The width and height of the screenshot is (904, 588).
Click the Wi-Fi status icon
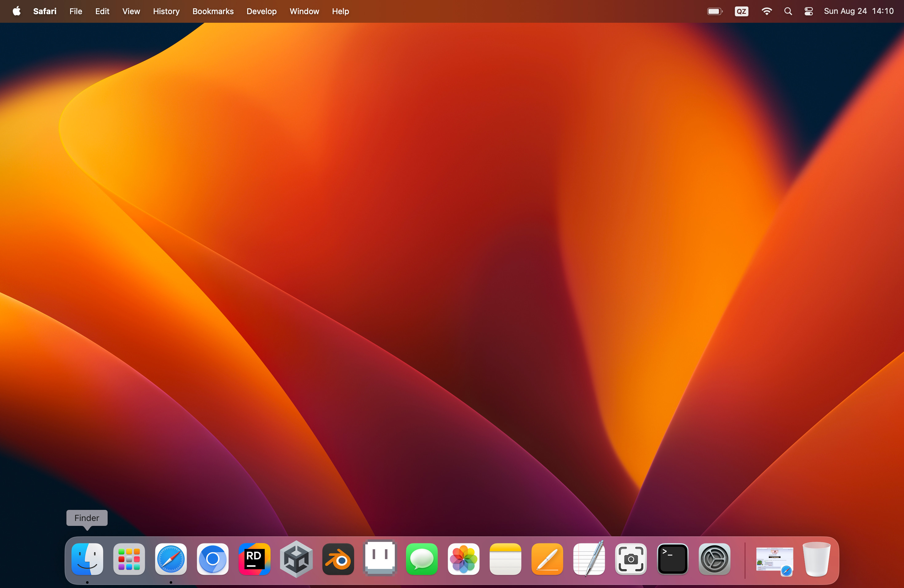(767, 11)
